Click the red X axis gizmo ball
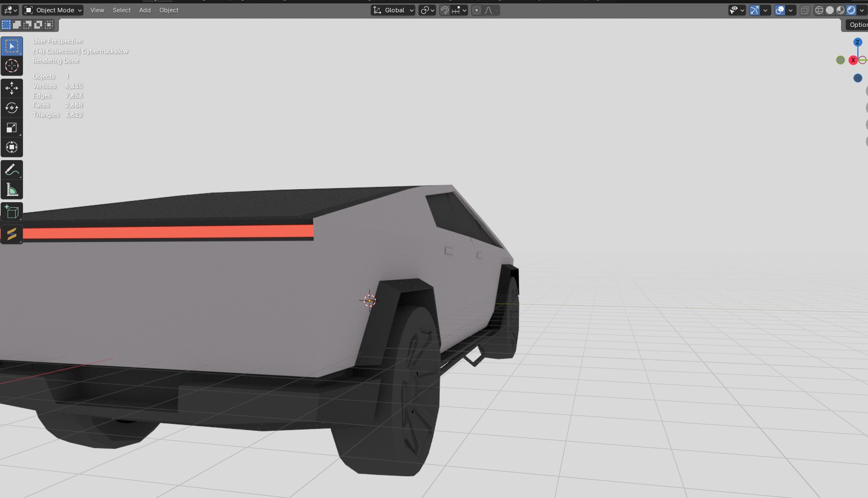This screenshot has width=868, height=498. 853,60
